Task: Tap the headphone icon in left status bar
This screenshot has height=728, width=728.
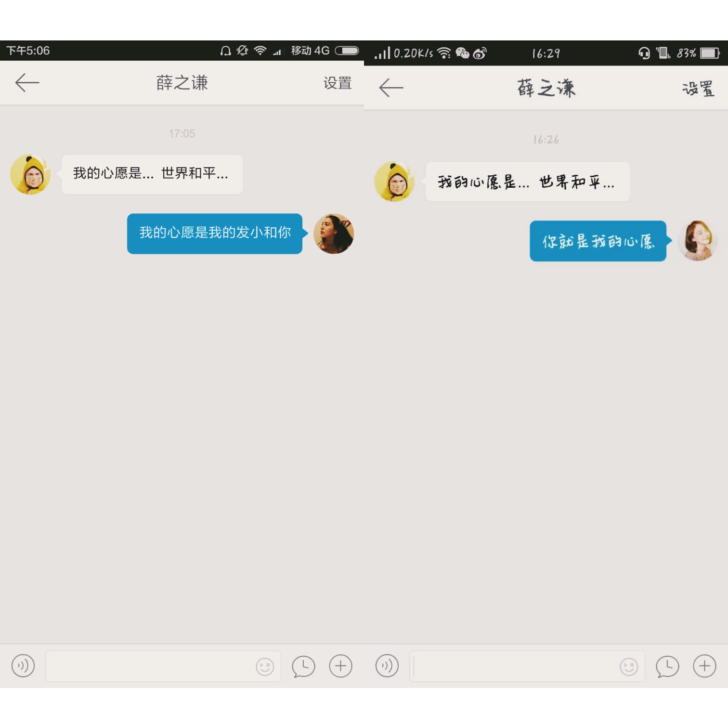Action: point(225,51)
